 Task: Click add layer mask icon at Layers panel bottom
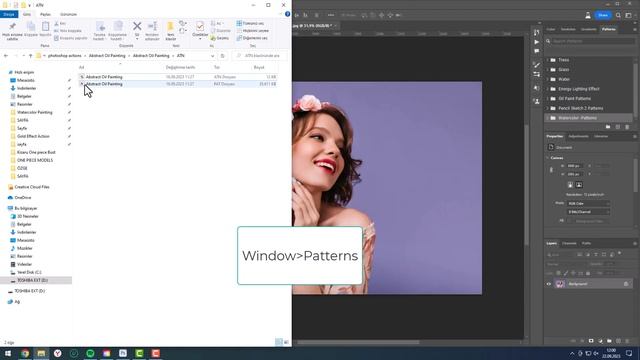pyautogui.click(x=591, y=341)
